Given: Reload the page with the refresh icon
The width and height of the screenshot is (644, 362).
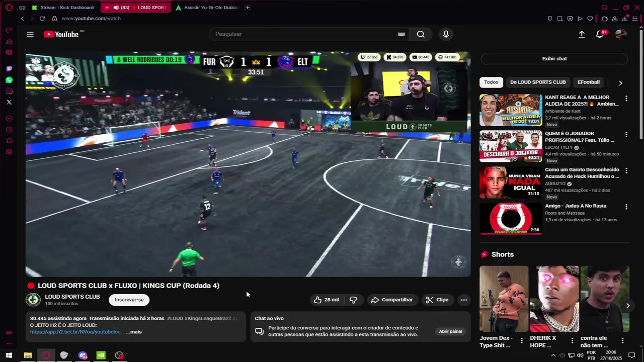Looking at the screenshot, I should coord(42,19).
